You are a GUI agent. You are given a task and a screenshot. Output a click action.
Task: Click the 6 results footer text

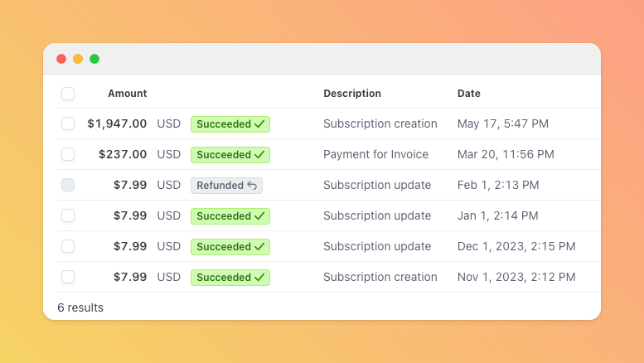point(80,307)
